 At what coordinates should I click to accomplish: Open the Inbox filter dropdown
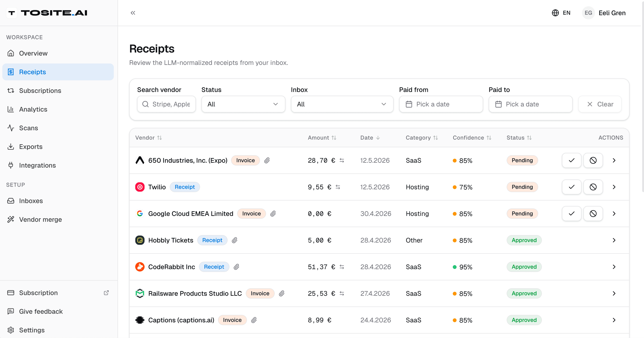(x=342, y=104)
